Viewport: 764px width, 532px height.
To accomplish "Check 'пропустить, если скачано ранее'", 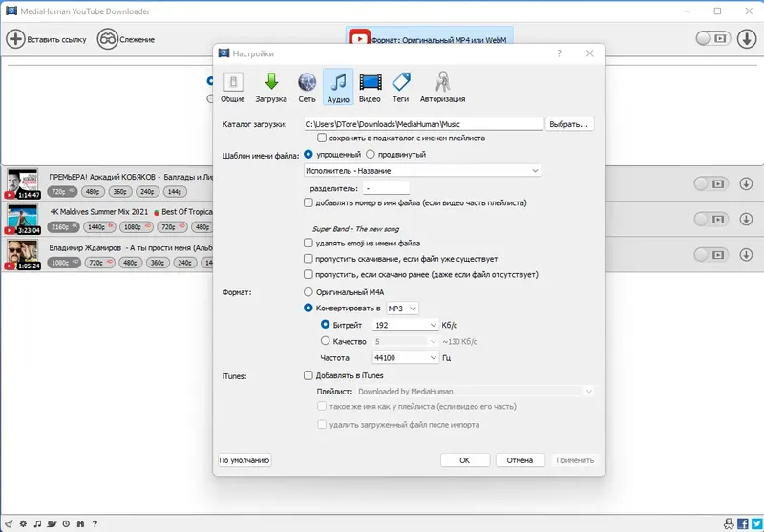I will pyautogui.click(x=308, y=274).
